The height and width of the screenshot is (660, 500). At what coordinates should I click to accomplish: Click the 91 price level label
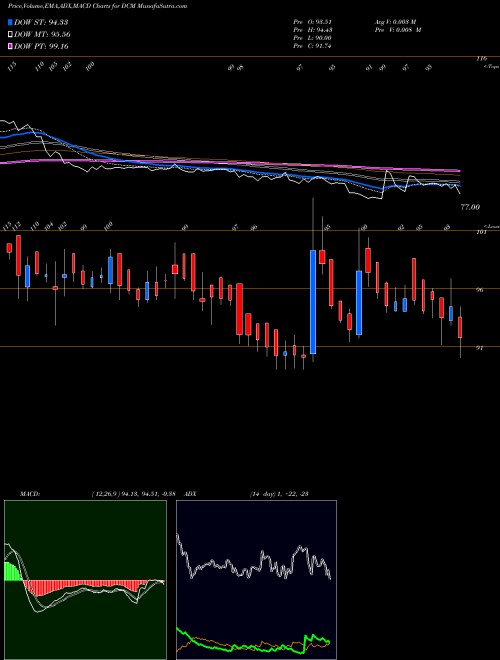pos(479,348)
